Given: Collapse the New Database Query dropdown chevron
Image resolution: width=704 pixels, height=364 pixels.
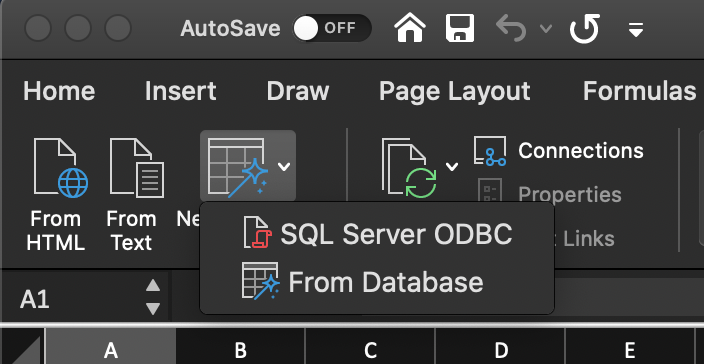Looking at the screenshot, I should (284, 167).
